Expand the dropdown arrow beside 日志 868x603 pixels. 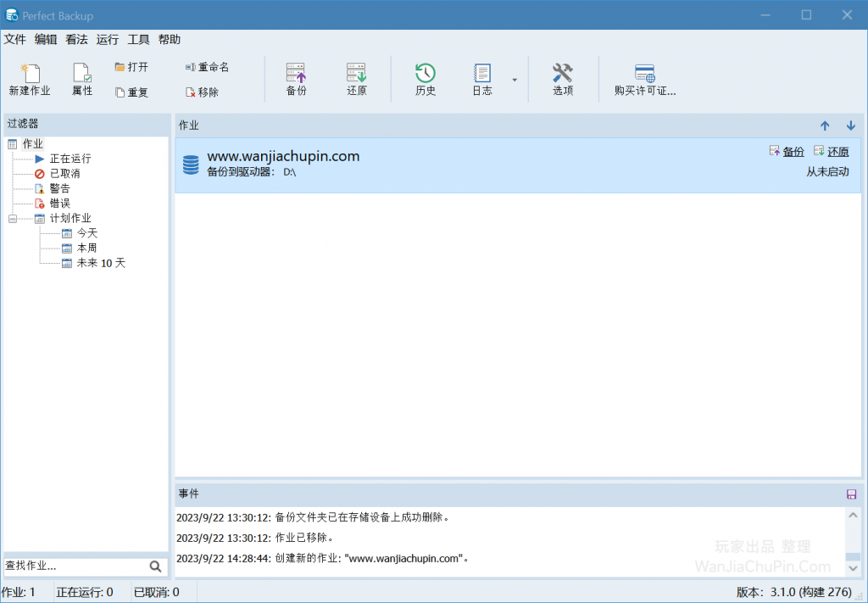pos(515,80)
